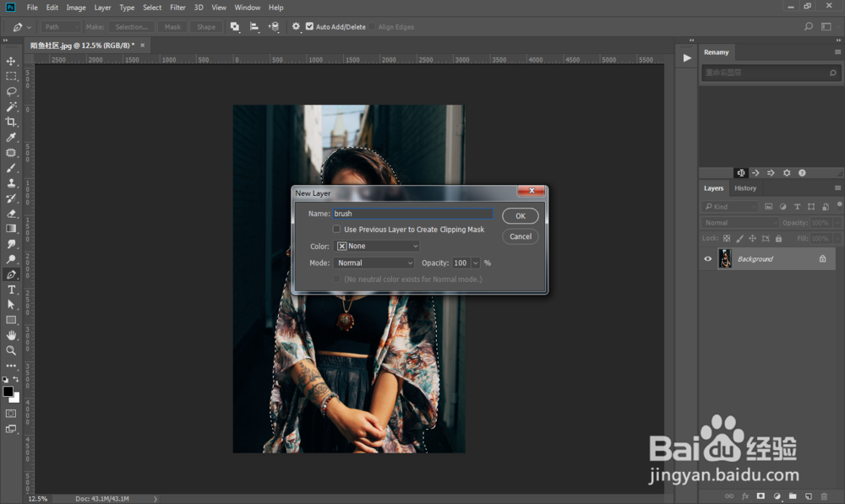Select the Pen tool in toolbar
845x504 pixels.
tap(11, 274)
